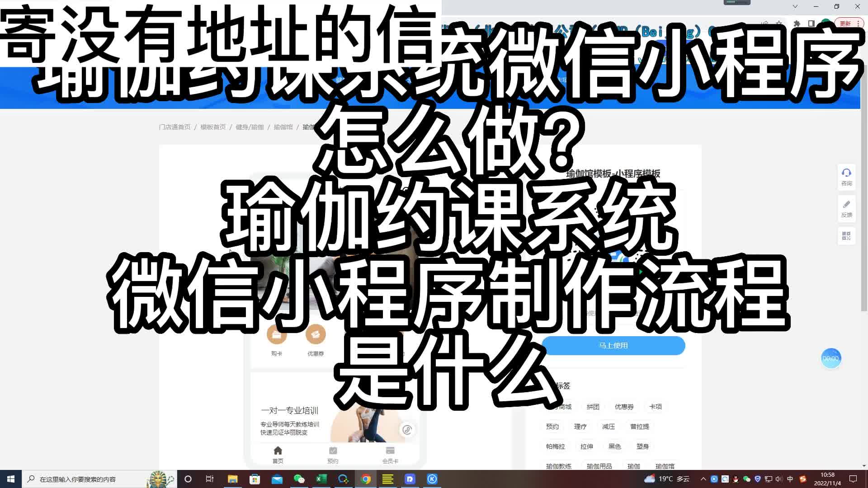Show the QR code from sidebar icon
This screenshot has height=488, width=868.
coord(846,236)
